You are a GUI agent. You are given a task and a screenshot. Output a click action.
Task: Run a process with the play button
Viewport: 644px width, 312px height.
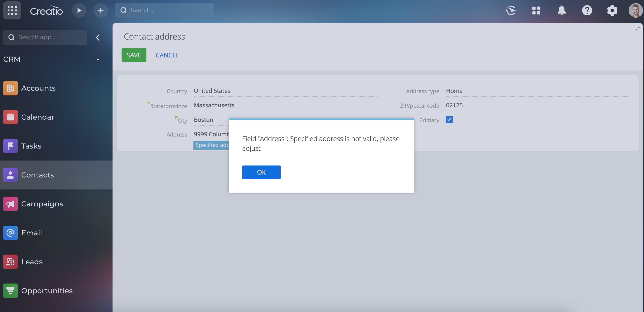coord(79,10)
